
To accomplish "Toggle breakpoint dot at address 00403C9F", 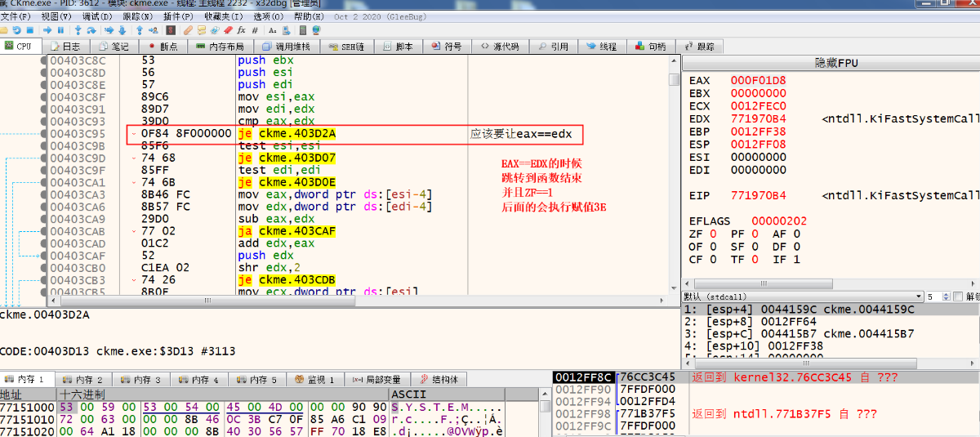I will coord(43,171).
